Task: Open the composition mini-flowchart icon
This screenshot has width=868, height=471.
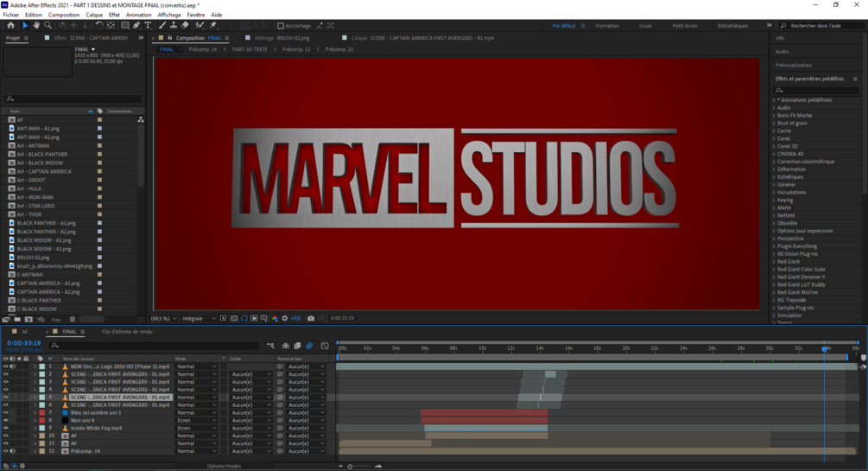Action: click(270, 346)
